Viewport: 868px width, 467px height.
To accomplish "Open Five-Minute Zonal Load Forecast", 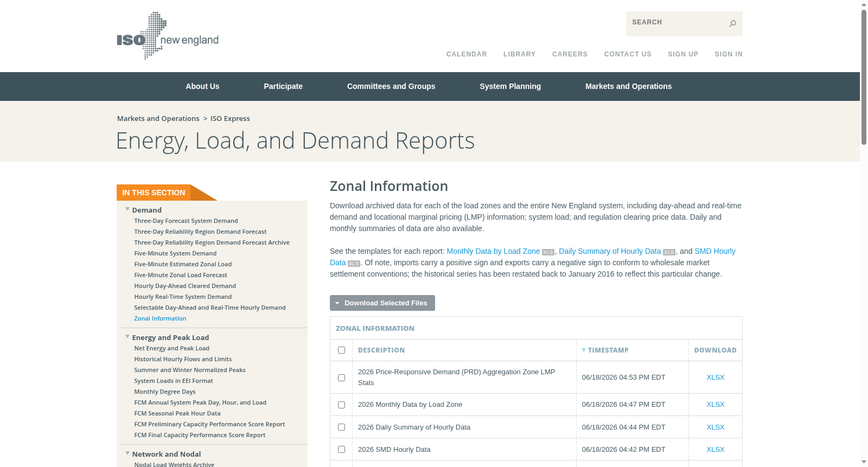I will [181, 275].
